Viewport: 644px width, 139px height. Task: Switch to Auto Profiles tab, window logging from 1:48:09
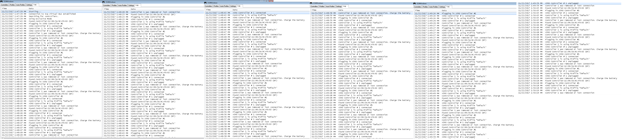click(123, 5)
